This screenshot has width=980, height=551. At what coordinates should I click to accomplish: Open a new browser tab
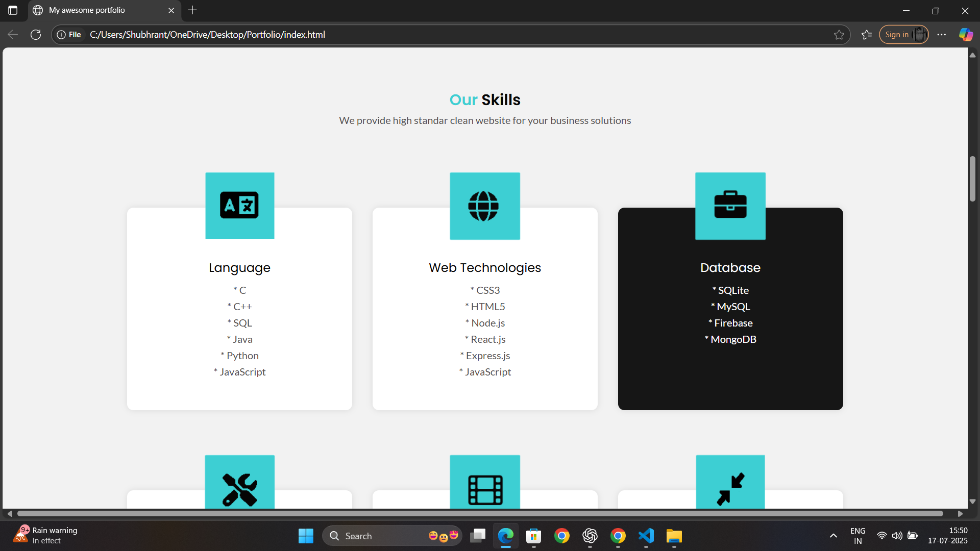192,10
